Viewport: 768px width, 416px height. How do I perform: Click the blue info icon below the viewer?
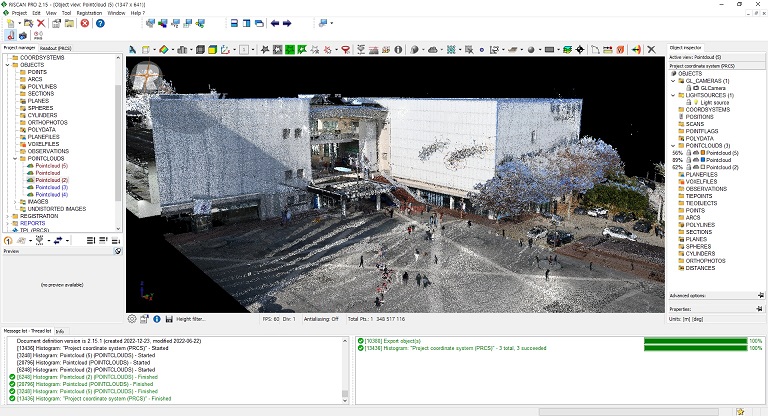157,319
